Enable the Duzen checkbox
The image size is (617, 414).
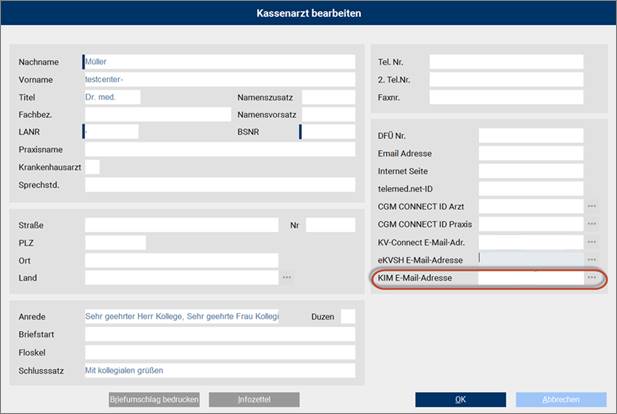(348, 316)
